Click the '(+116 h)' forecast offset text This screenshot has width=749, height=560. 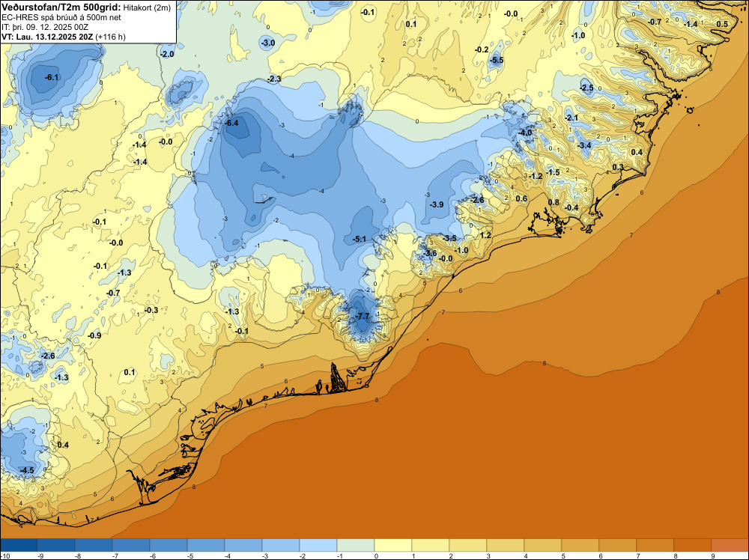coord(110,37)
